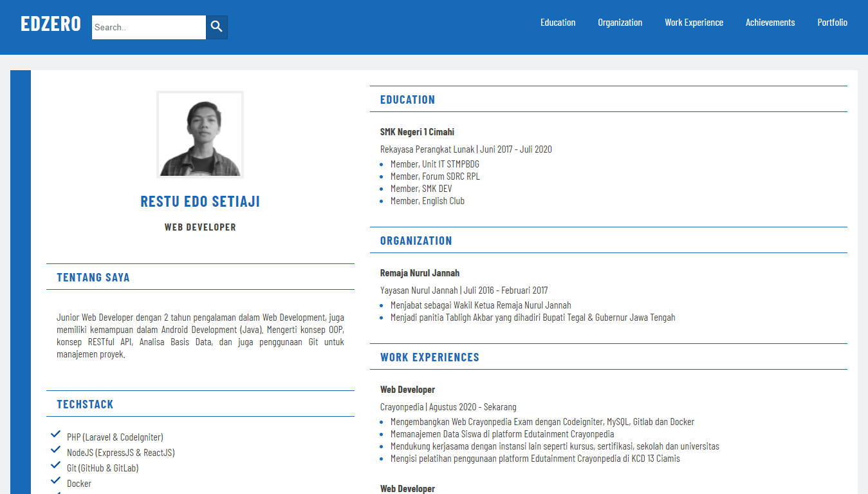Click the search magnifier icon
The width and height of the screenshot is (868, 494).
216,26
